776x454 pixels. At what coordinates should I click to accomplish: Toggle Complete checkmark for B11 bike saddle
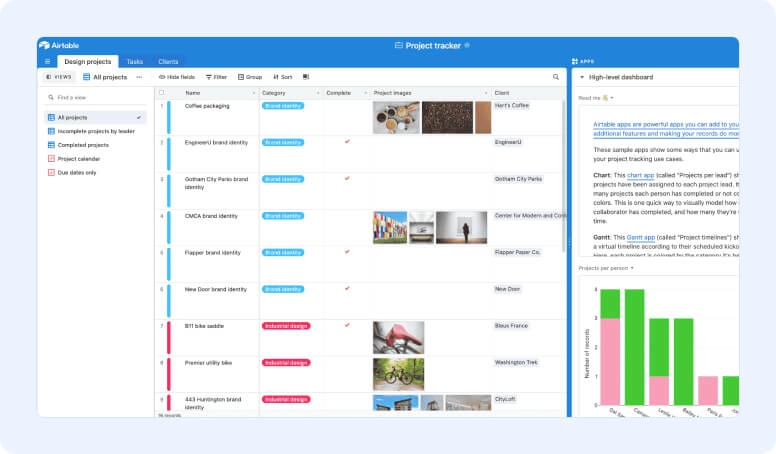click(347, 325)
